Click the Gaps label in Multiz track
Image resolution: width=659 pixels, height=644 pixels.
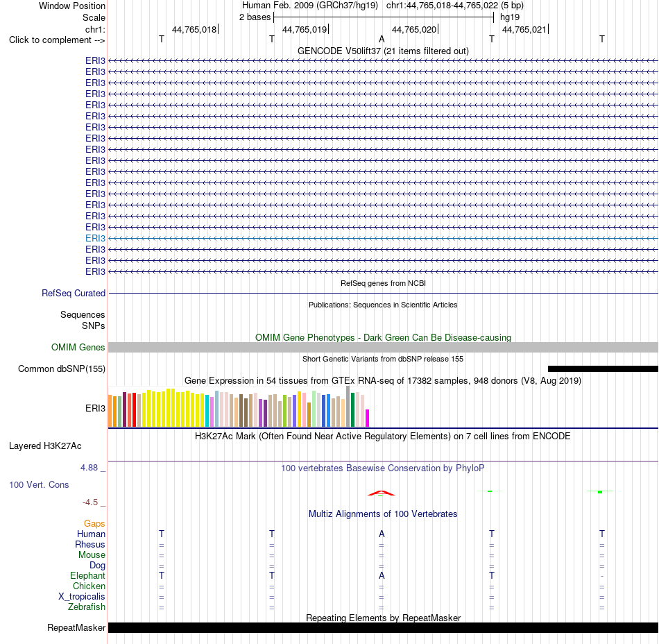click(94, 524)
